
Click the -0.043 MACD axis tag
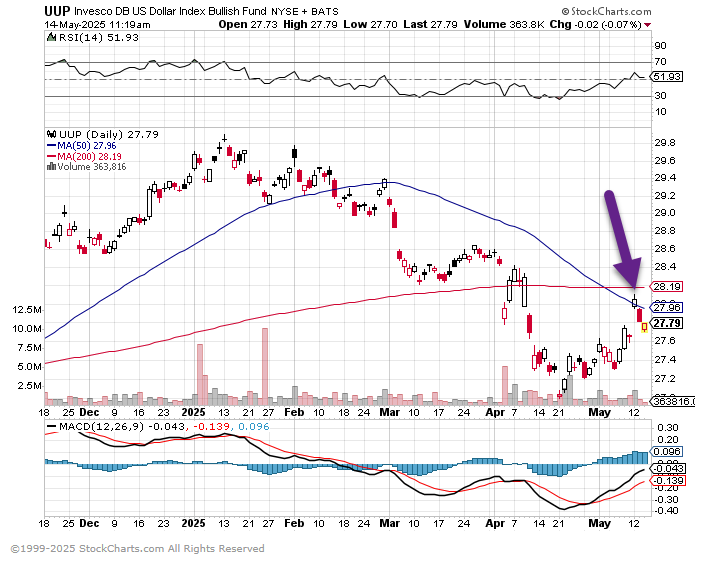(668, 469)
